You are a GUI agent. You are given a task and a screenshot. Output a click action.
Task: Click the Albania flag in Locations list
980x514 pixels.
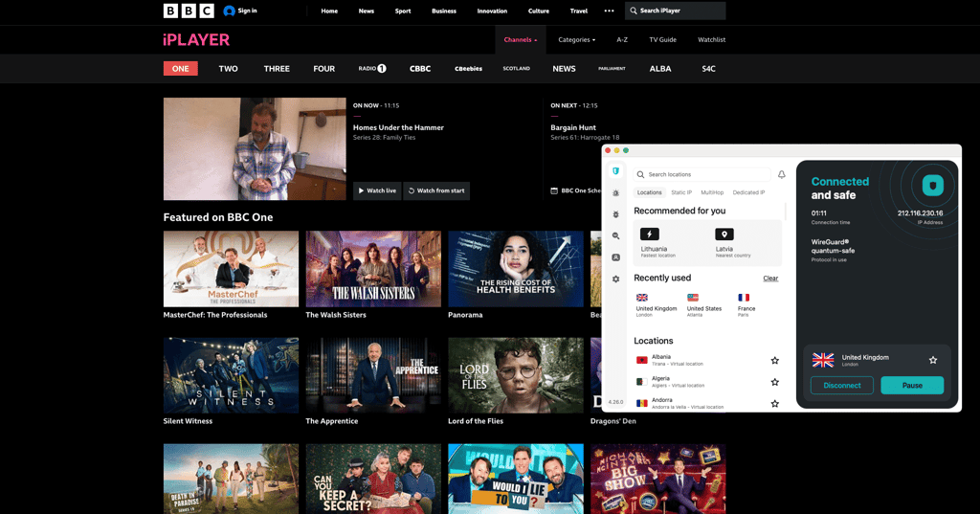641,360
